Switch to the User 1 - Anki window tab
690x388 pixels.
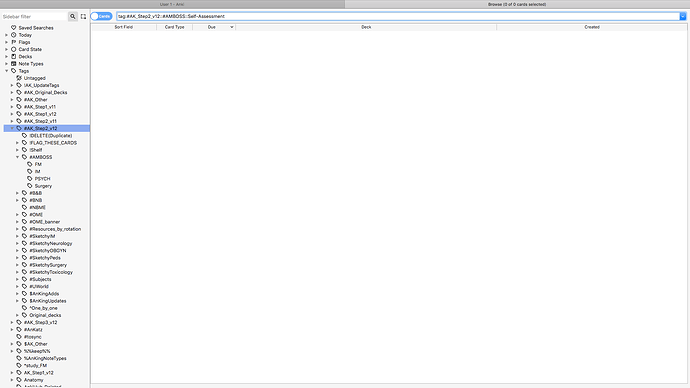click(172, 4)
